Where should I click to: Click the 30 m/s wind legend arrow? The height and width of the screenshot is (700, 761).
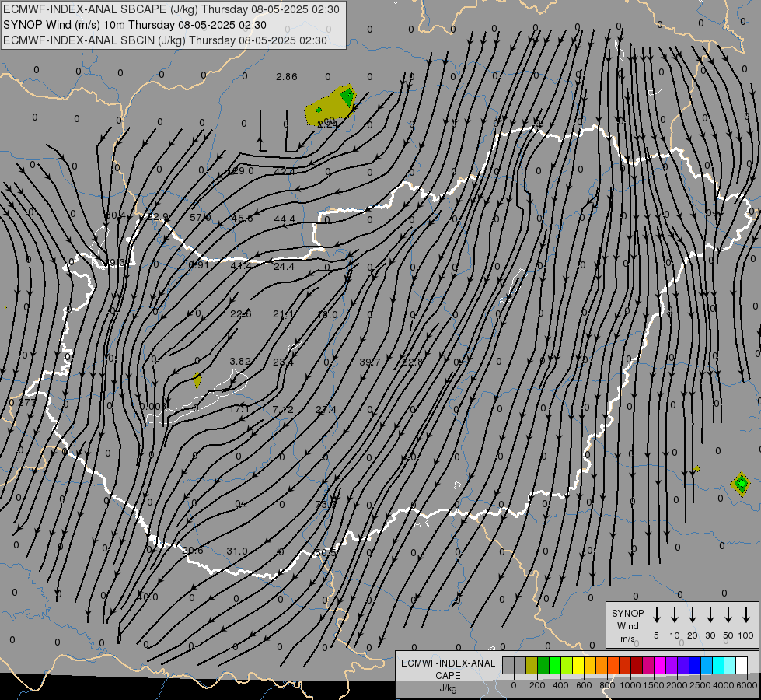pyautogui.click(x=710, y=615)
